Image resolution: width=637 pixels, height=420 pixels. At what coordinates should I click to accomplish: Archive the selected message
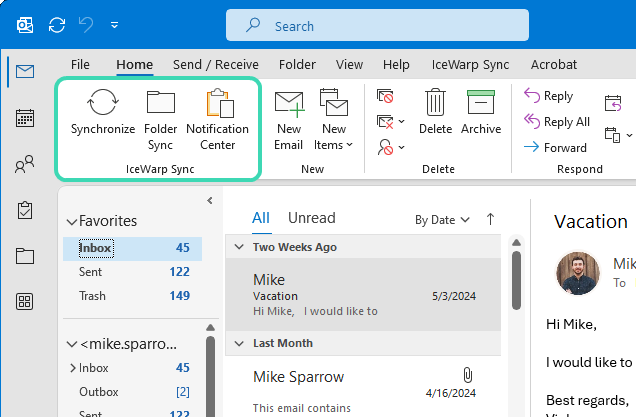tap(481, 104)
